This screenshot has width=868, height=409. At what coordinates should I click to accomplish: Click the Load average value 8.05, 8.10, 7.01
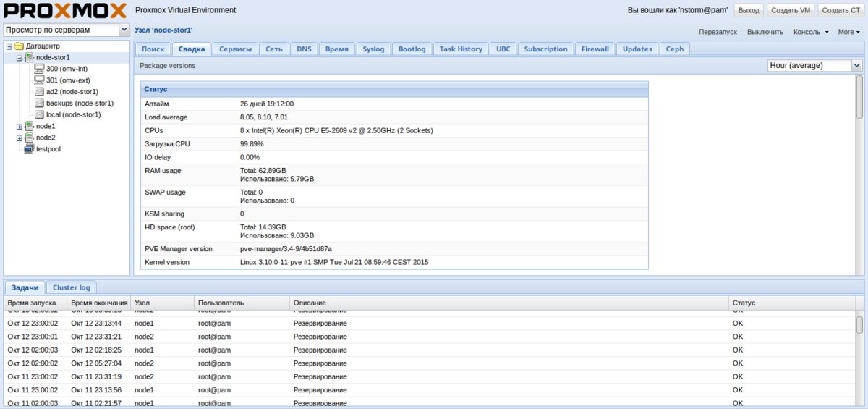click(264, 117)
